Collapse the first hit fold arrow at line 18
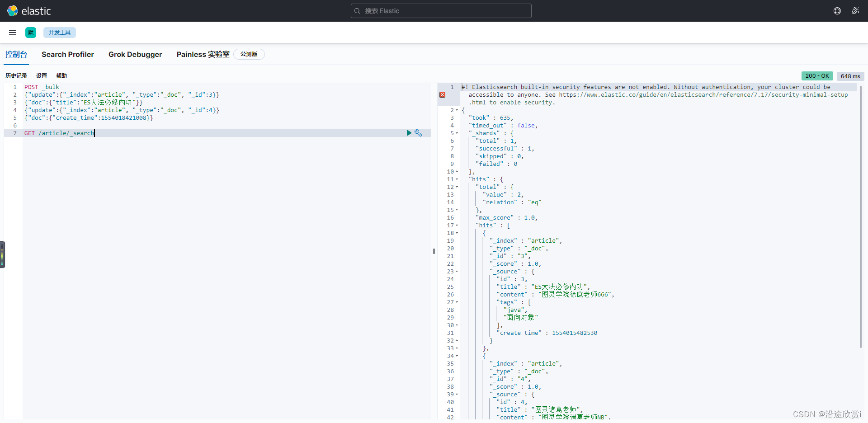Viewport: 868px width, 423px height. pyautogui.click(x=457, y=233)
